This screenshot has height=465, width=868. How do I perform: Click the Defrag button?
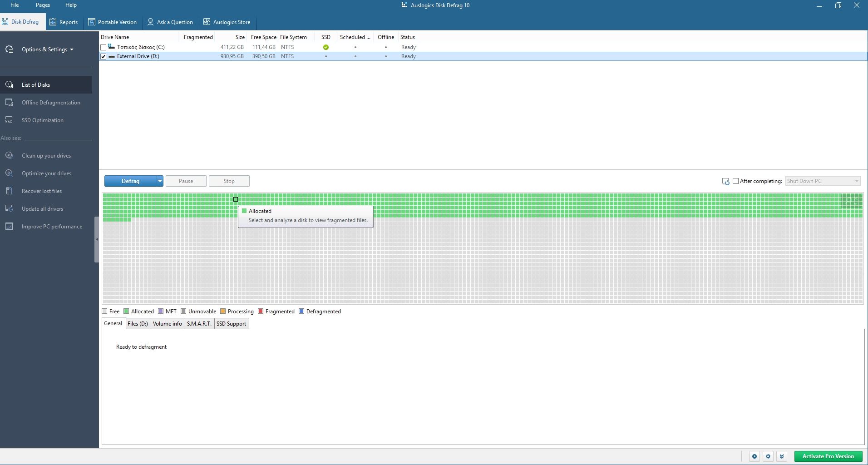[130, 181]
